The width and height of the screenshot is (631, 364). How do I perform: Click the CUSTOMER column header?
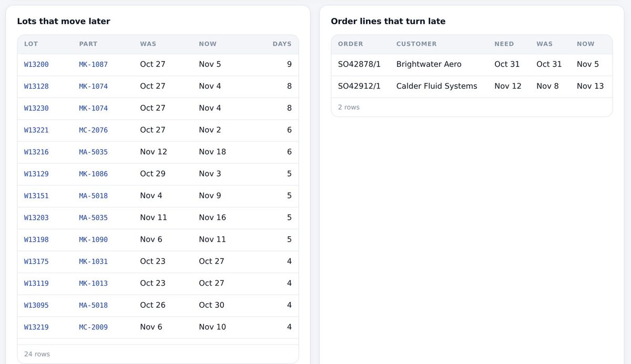pos(416,44)
